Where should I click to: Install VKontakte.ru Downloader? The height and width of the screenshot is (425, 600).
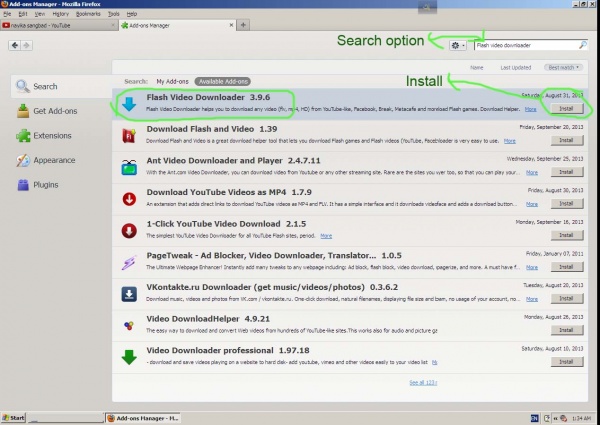(x=567, y=299)
